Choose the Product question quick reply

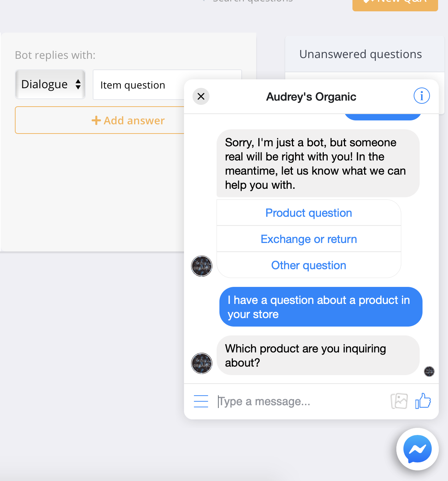(x=309, y=213)
